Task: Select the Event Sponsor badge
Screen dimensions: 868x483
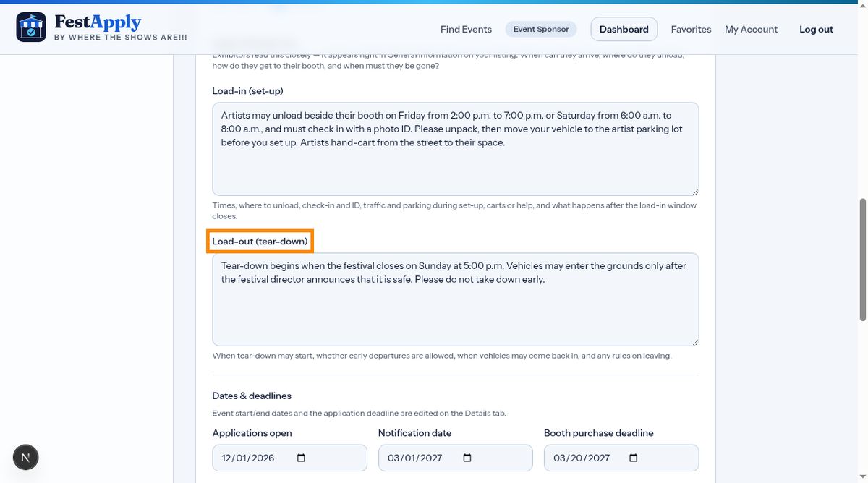Action: click(x=541, y=29)
